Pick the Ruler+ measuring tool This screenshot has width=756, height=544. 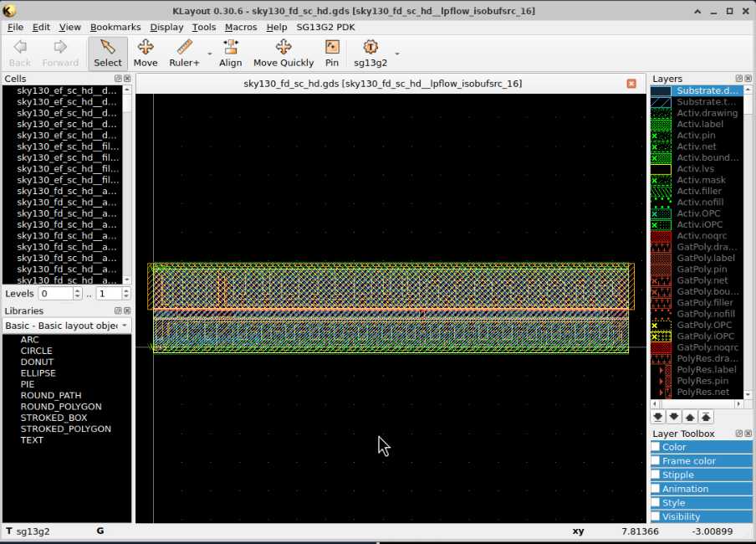(x=184, y=53)
